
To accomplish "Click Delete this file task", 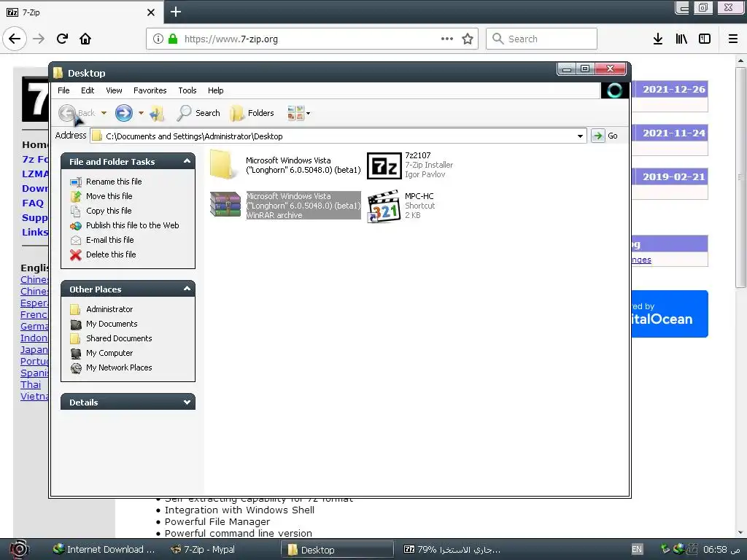I will point(111,254).
